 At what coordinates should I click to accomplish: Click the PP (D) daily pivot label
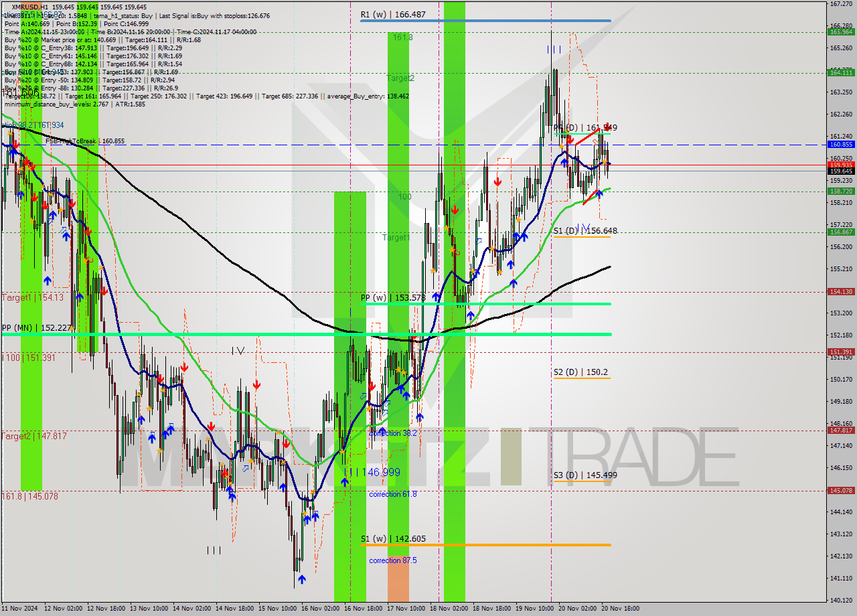pyautogui.click(x=585, y=127)
